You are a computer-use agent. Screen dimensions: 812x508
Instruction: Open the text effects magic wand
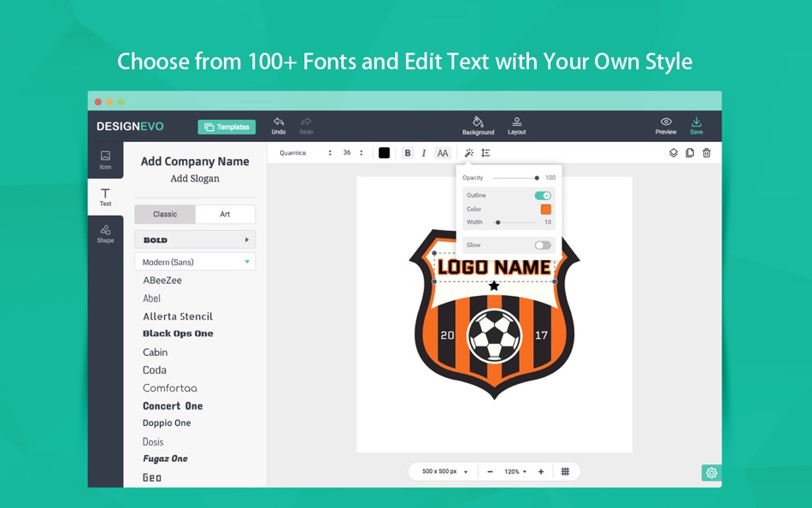coord(468,153)
